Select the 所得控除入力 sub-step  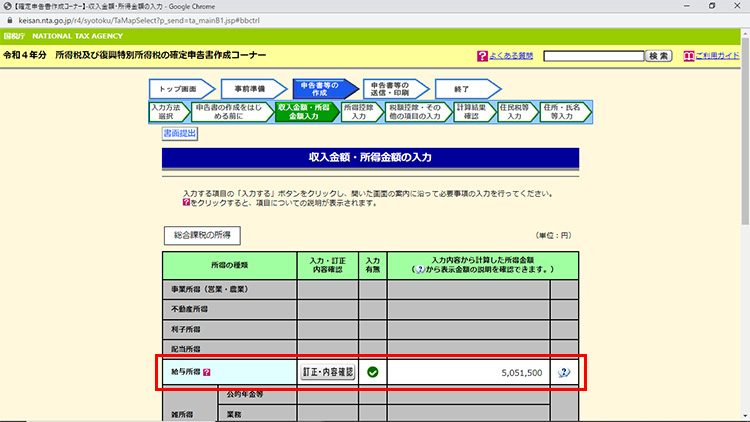tap(356, 111)
